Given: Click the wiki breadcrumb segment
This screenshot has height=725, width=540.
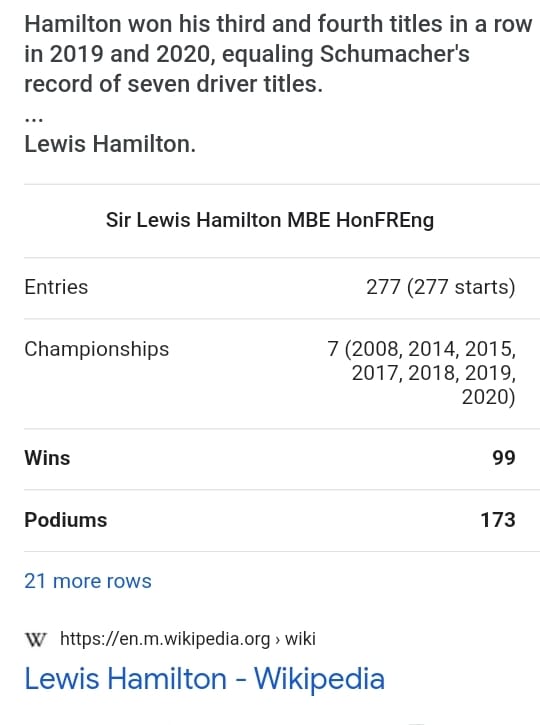Looking at the screenshot, I should click(300, 639).
